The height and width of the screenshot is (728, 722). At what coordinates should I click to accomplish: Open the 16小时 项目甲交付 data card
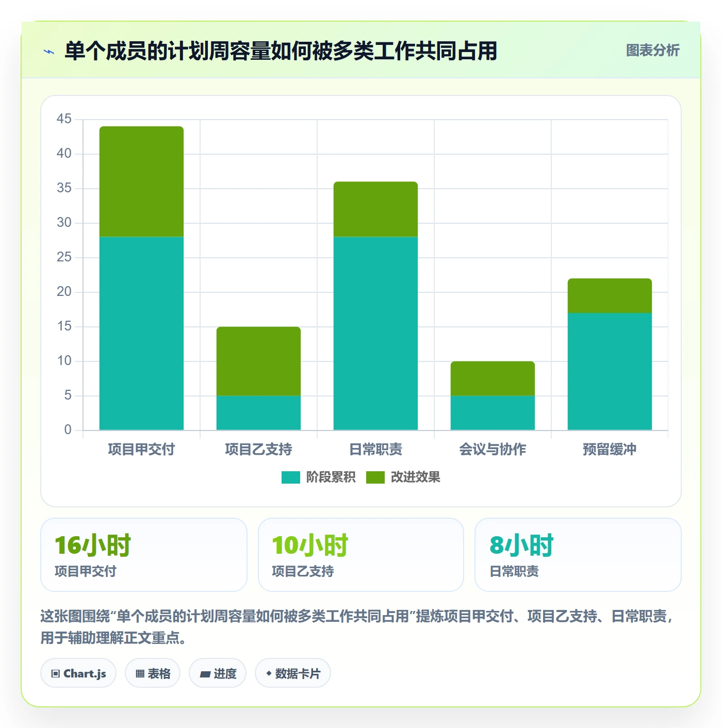(144, 555)
